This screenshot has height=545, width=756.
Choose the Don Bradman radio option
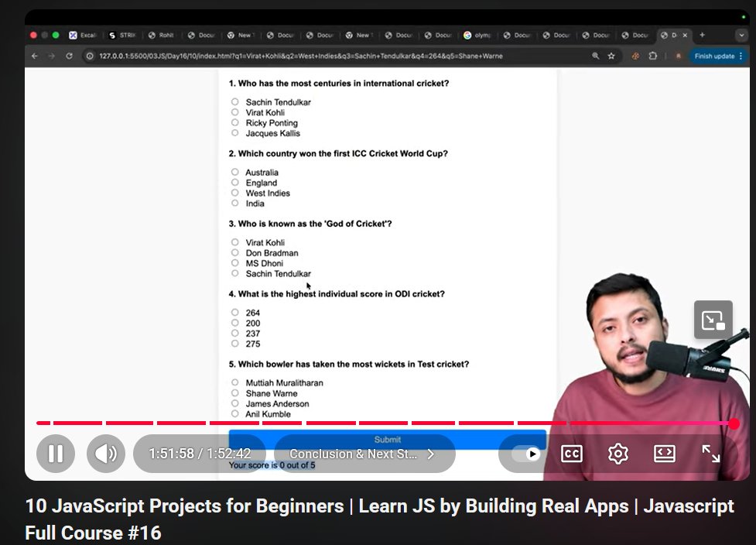point(234,252)
